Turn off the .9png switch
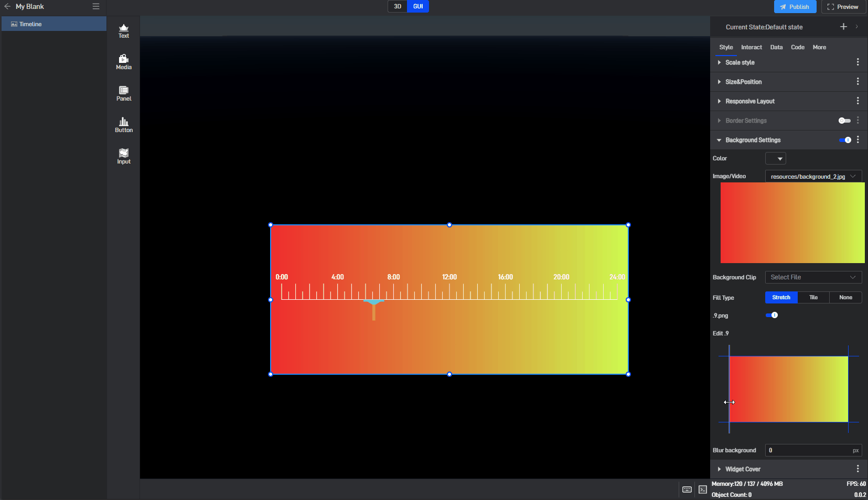This screenshot has width=868, height=500. [771, 315]
